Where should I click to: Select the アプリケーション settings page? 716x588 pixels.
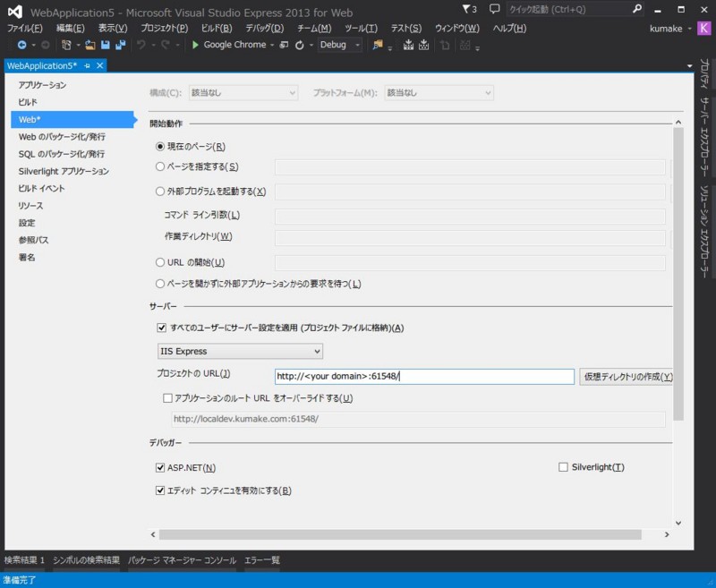pos(42,85)
